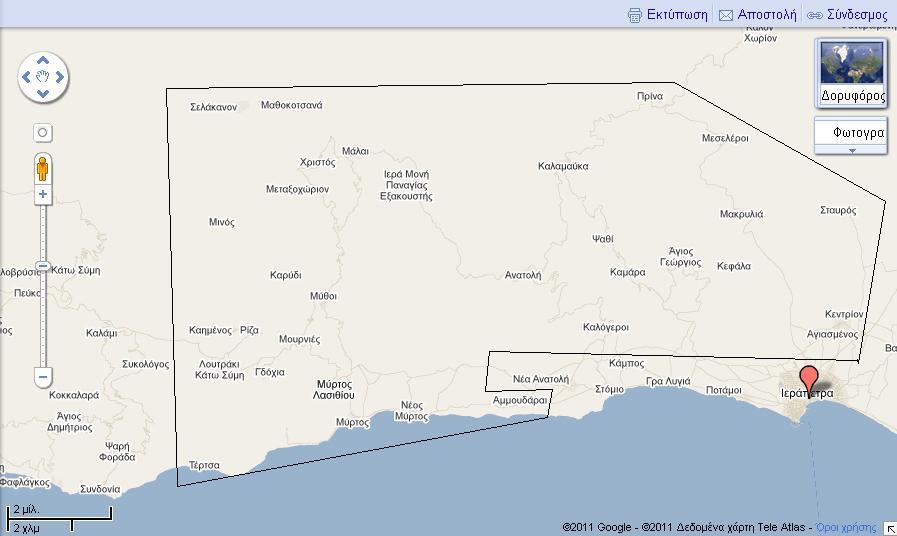Click the Μάλαι village label
The width and height of the screenshot is (897, 536).
(355, 152)
